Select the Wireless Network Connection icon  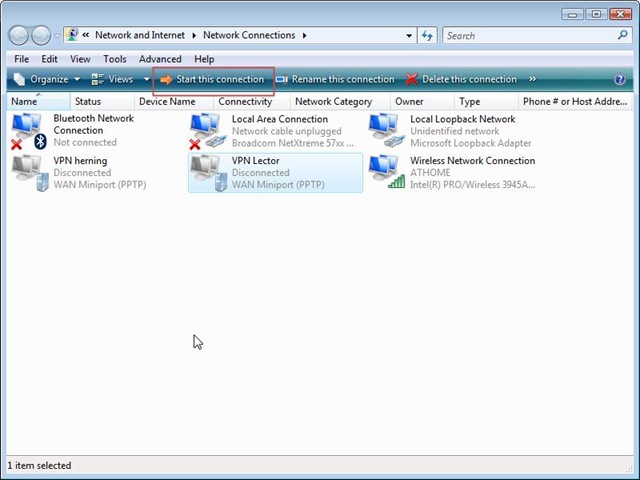(387, 172)
